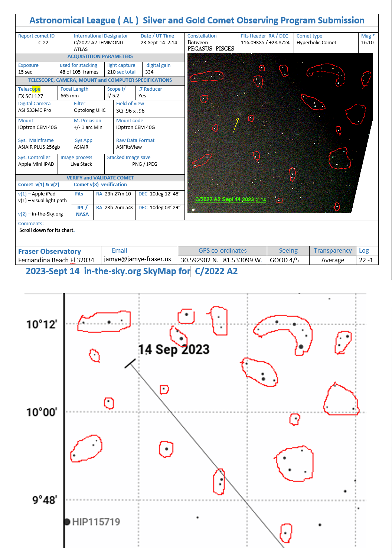This screenshot has height=554, width=392.
Task: Select the Astronomical League program title heading
Action: 197,20
